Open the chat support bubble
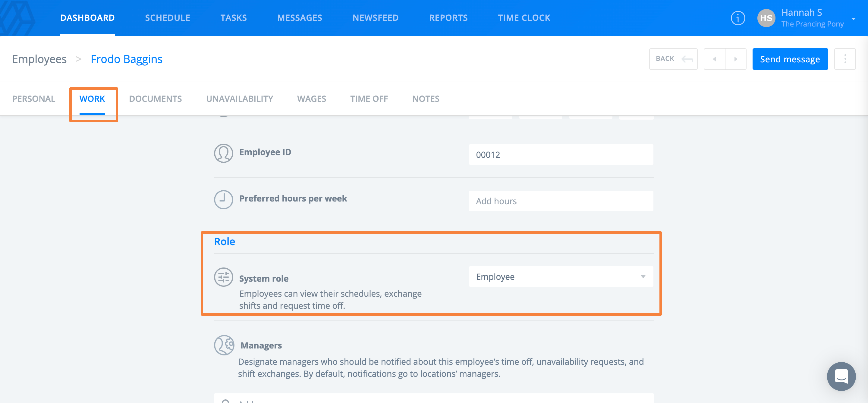868x403 pixels. 841,376
